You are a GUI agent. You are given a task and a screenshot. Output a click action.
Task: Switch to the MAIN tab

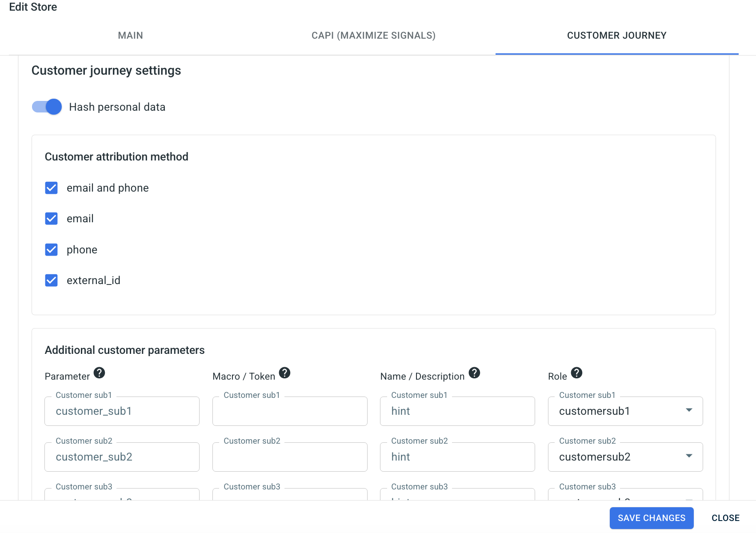coord(131,36)
